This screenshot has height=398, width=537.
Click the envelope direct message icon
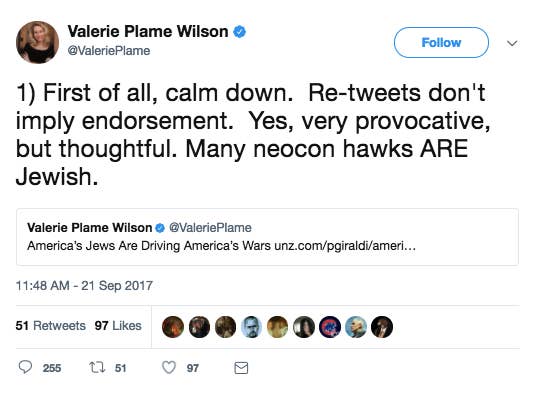coord(241,368)
